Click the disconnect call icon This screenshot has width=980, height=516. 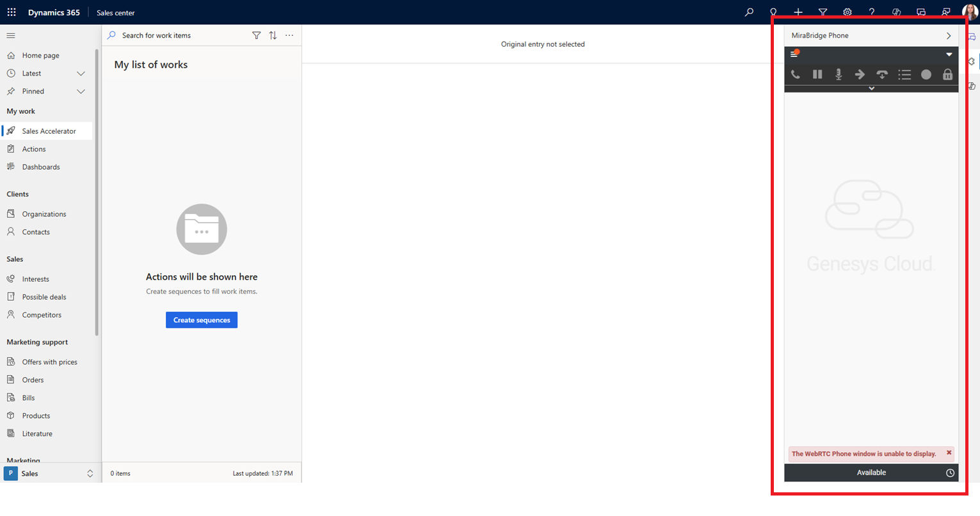(882, 74)
